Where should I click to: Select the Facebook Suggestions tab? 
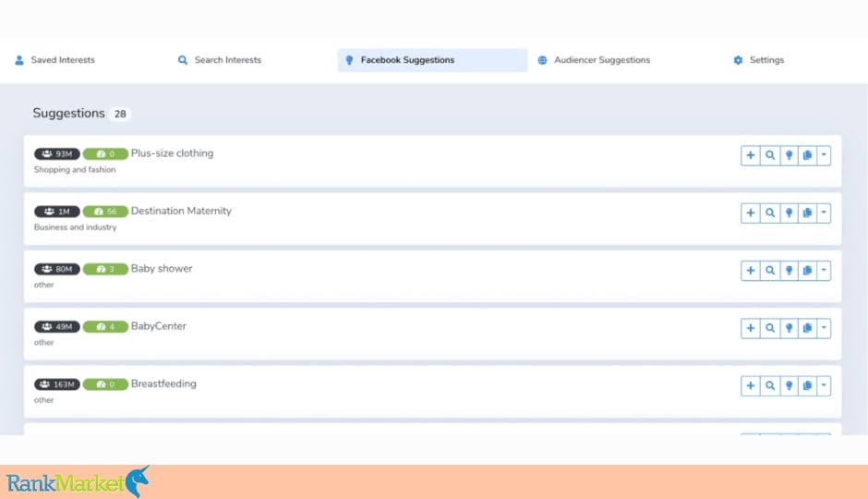coord(432,60)
